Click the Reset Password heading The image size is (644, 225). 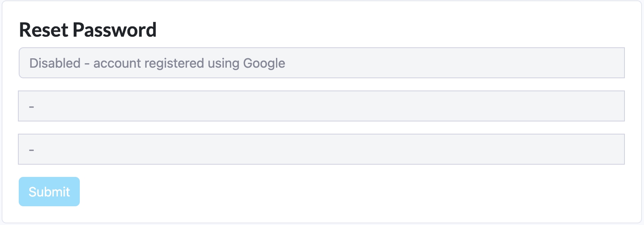click(x=88, y=30)
